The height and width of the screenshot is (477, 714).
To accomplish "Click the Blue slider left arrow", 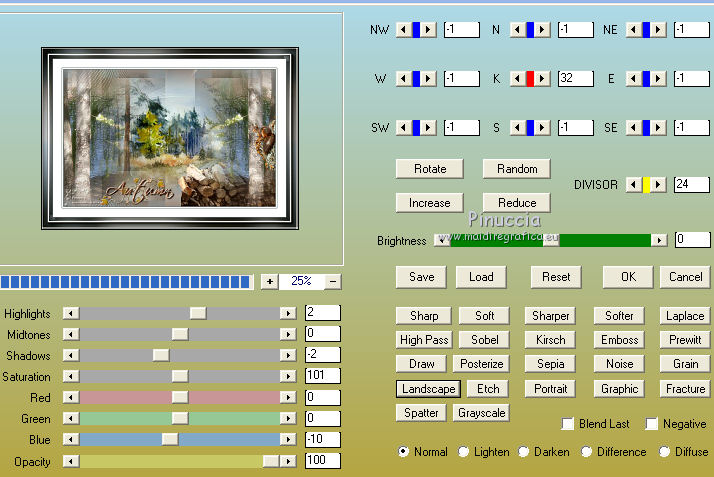I will tap(71, 439).
